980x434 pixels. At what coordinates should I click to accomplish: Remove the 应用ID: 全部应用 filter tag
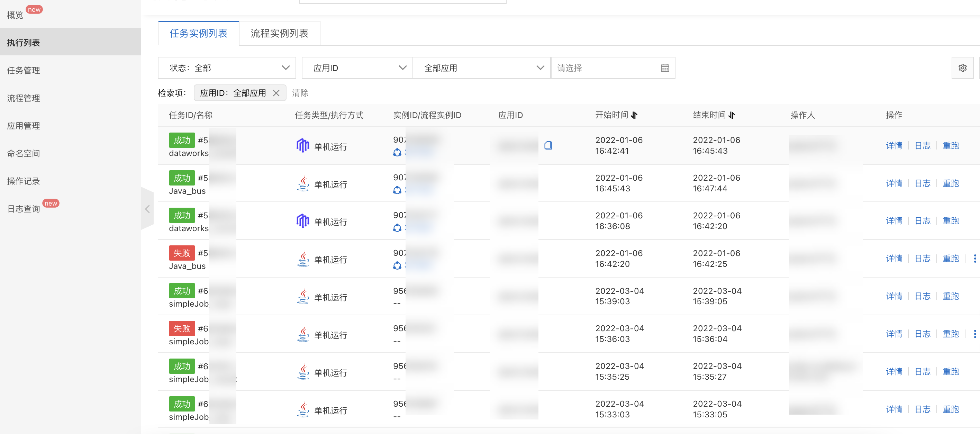(276, 93)
